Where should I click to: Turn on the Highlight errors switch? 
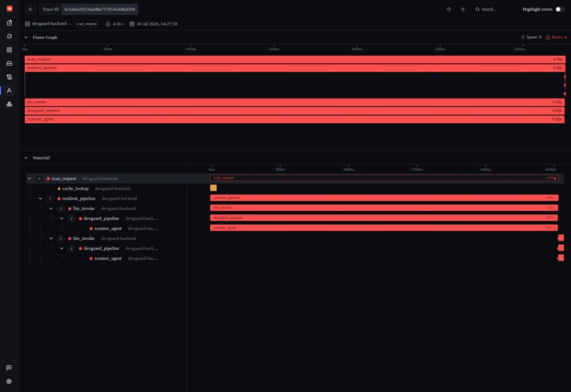(560, 9)
